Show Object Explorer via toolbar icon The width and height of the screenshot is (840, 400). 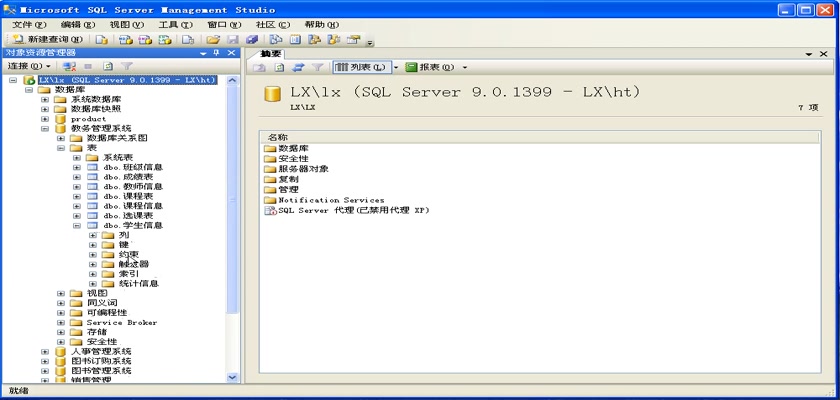pyautogui.click(x=314, y=40)
